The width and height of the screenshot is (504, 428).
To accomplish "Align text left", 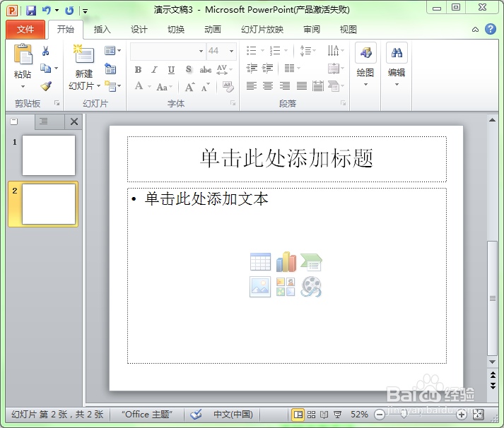I will [252, 85].
